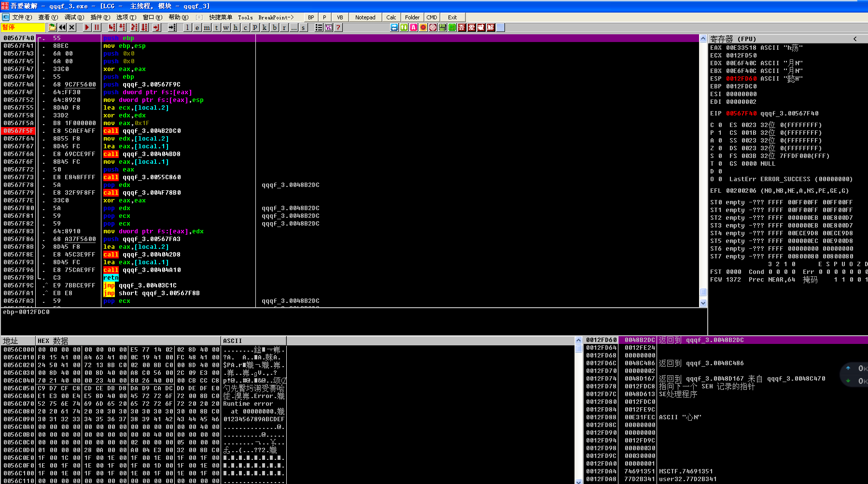Viewport: 868px width, 484px height.
Task: Execute till return with the red arrow icon
Action: (156, 28)
